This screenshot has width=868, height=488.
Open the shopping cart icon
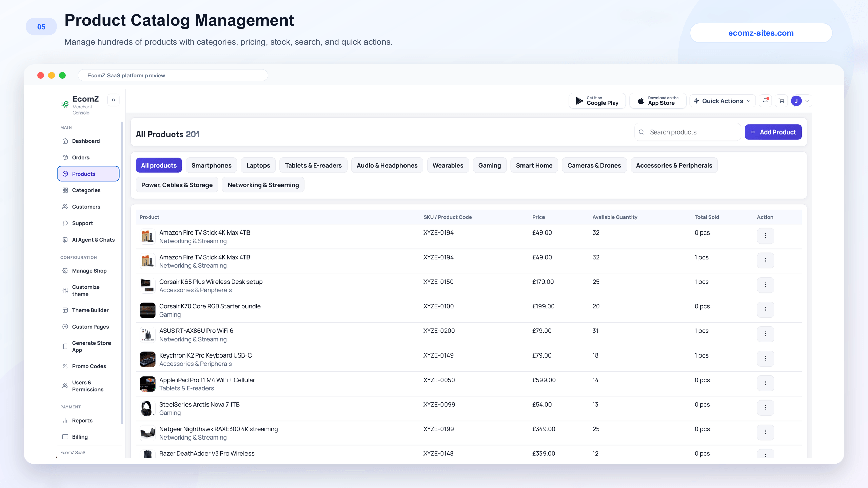[x=781, y=101]
